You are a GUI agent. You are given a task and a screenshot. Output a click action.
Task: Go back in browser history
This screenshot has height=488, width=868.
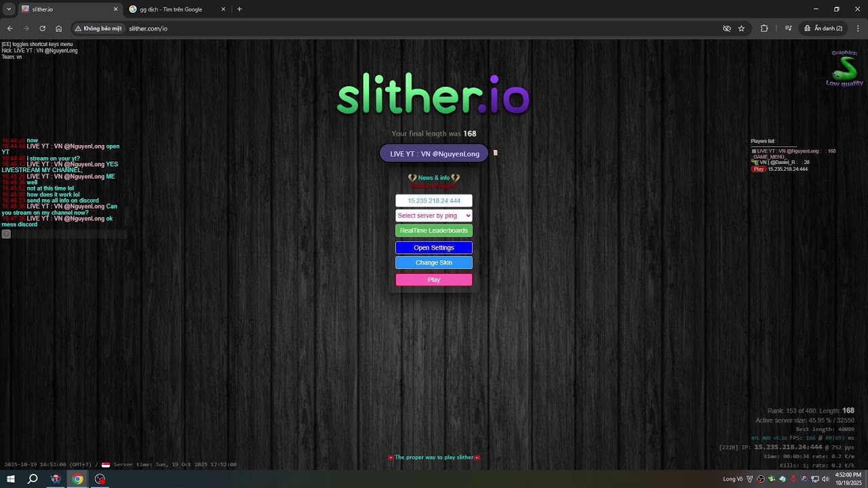point(9,28)
